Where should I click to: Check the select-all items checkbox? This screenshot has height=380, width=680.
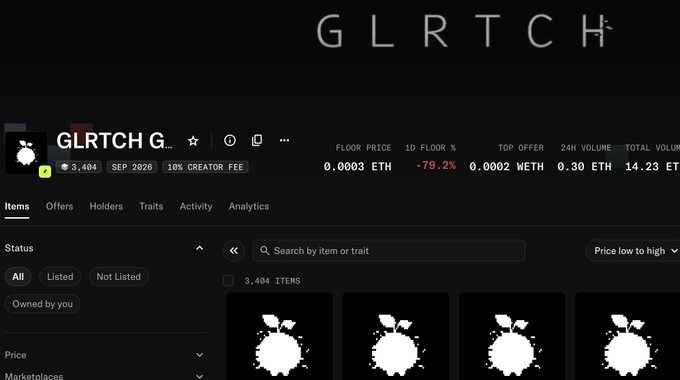pos(228,281)
